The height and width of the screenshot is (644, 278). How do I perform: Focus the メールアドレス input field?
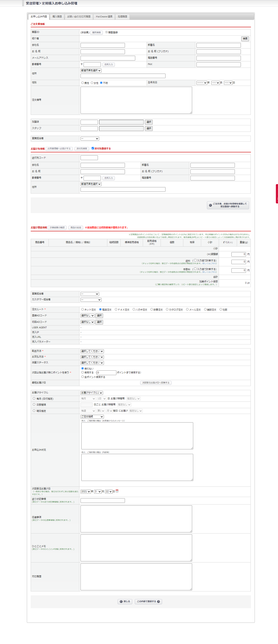(108, 58)
